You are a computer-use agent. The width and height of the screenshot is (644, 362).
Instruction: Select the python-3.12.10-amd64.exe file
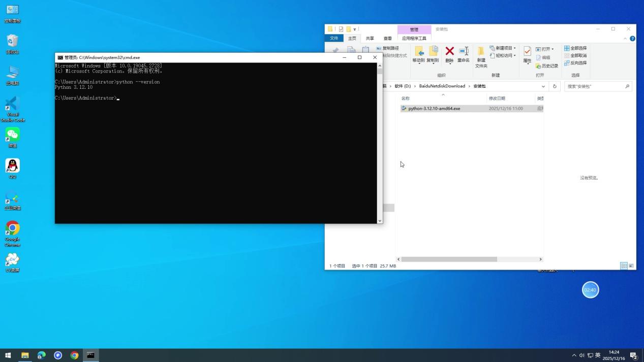(434, 108)
